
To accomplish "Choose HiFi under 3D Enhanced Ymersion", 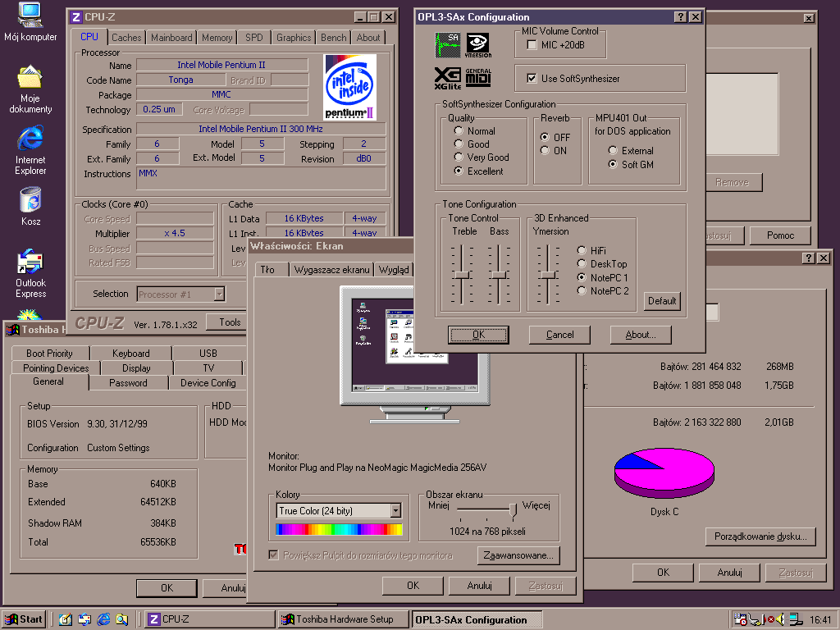I will coord(582,250).
